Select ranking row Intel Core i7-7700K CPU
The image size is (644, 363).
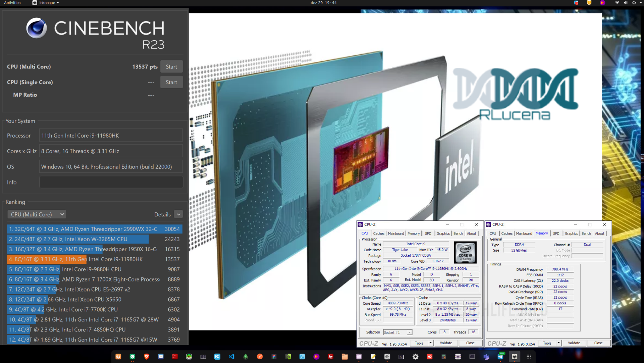pyautogui.click(x=95, y=310)
